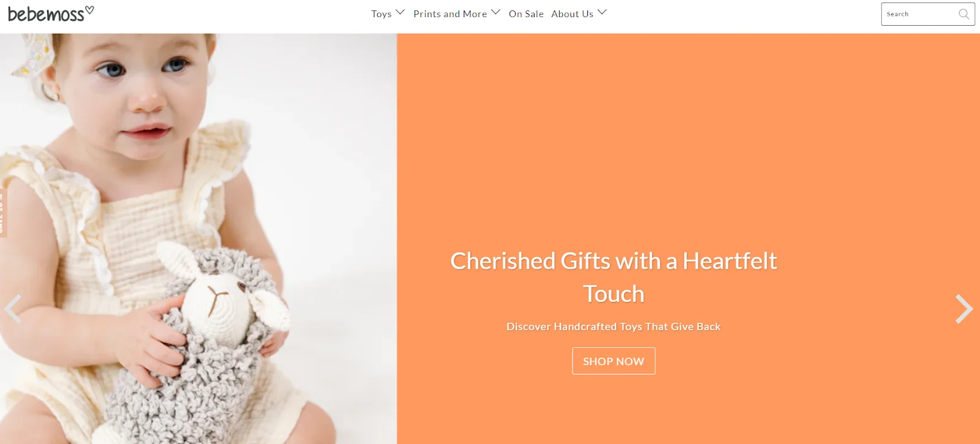Go to the next slide arrow
This screenshot has height=444, width=980.
click(x=964, y=309)
